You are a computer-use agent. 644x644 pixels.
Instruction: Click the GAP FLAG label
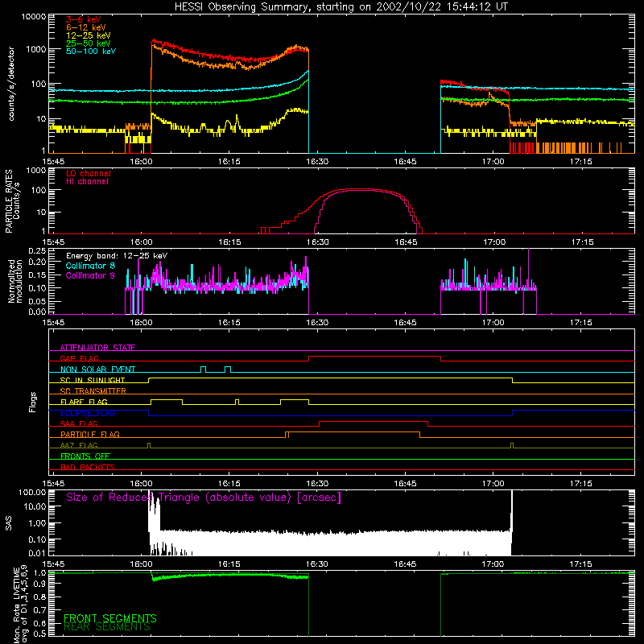[79, 358]
